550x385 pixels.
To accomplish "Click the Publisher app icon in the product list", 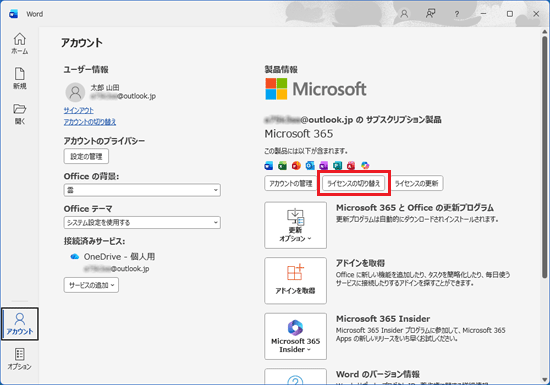I will click(x=337, y=166).
